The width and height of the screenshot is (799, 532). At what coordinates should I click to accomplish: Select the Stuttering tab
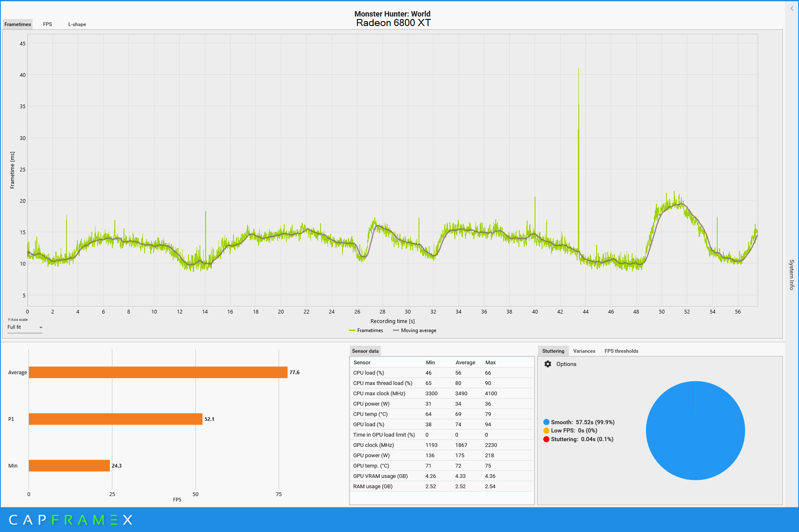553,351
